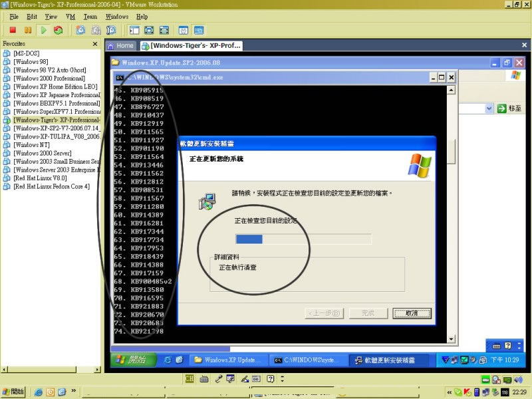
Task: Click cmd window scrollbar down arrow
Action: pyautogui.click(x=451, y=338)
